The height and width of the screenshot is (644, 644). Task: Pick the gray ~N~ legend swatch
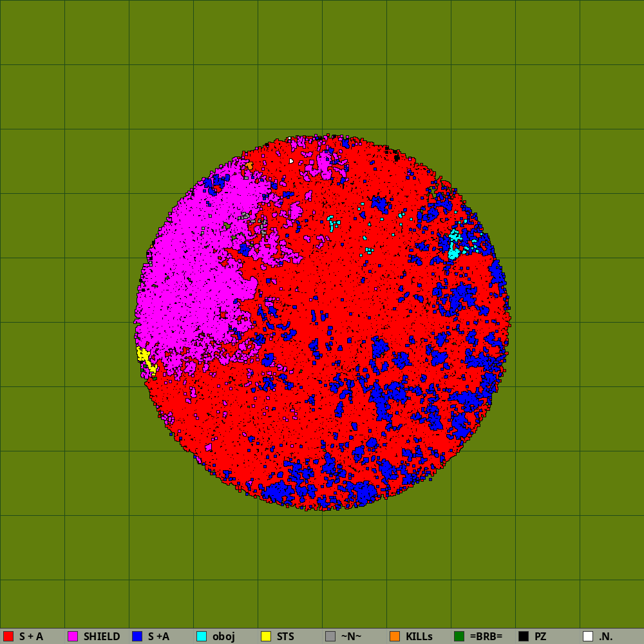tap(330, 636)
